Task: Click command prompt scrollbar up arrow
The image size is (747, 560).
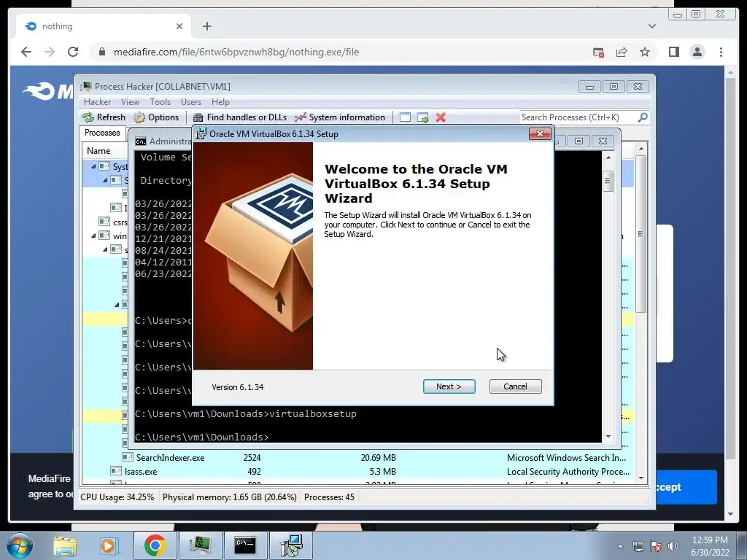Action: (608, 157)
